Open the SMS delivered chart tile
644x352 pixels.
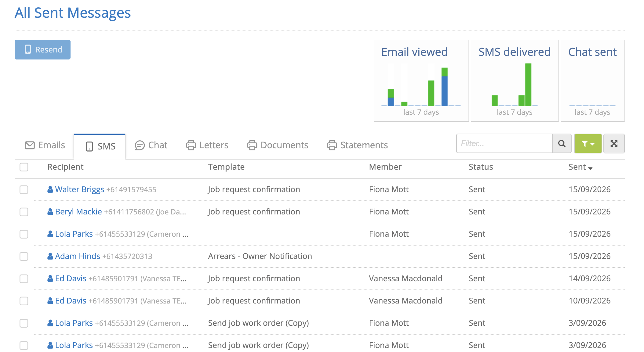(515, 81)
